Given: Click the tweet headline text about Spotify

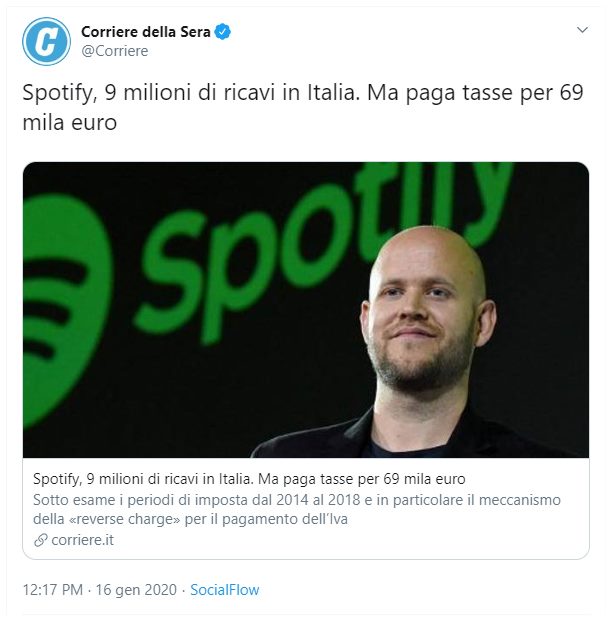Looking at the screenshot, I should 303,107.
